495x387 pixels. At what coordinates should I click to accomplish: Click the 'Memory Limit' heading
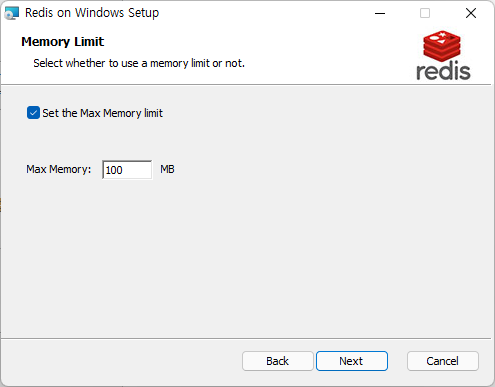point(63,42)
